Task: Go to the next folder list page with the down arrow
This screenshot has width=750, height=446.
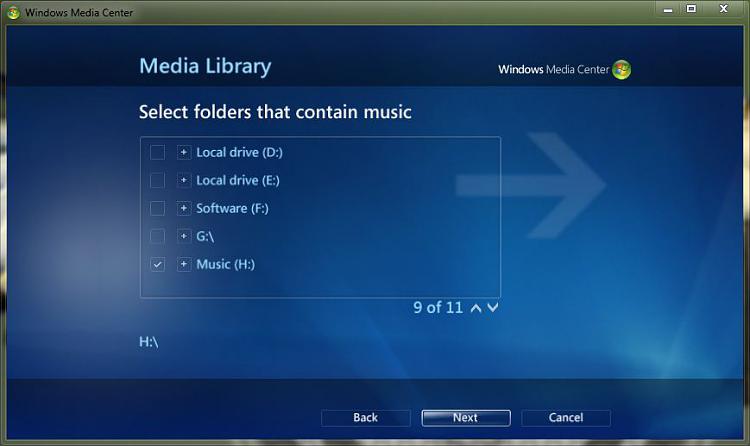Action: tap(493, 308)
